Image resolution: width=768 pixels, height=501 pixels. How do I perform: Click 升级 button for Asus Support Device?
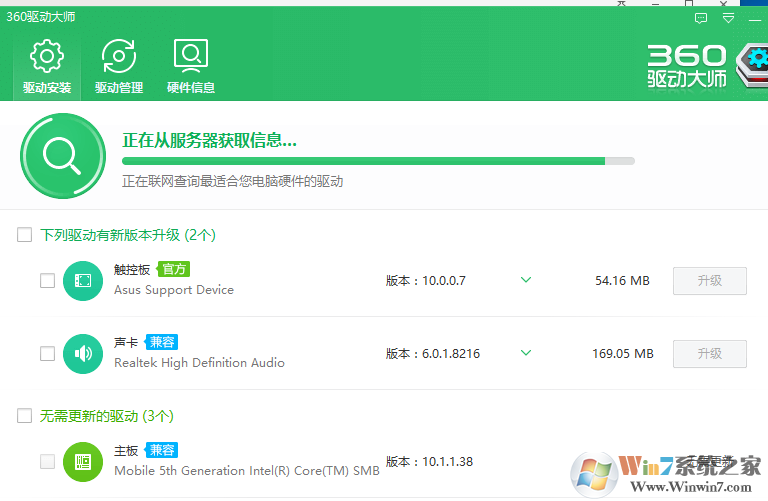[709, 281]
